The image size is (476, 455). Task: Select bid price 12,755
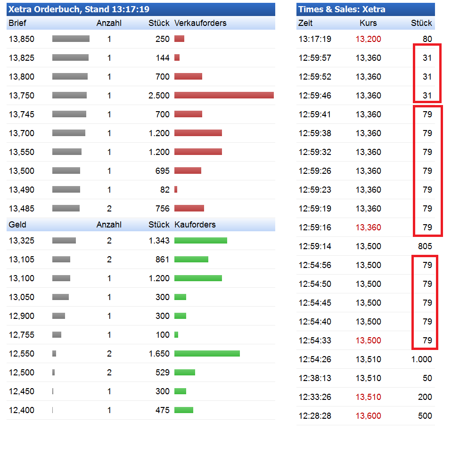(22, 335)
